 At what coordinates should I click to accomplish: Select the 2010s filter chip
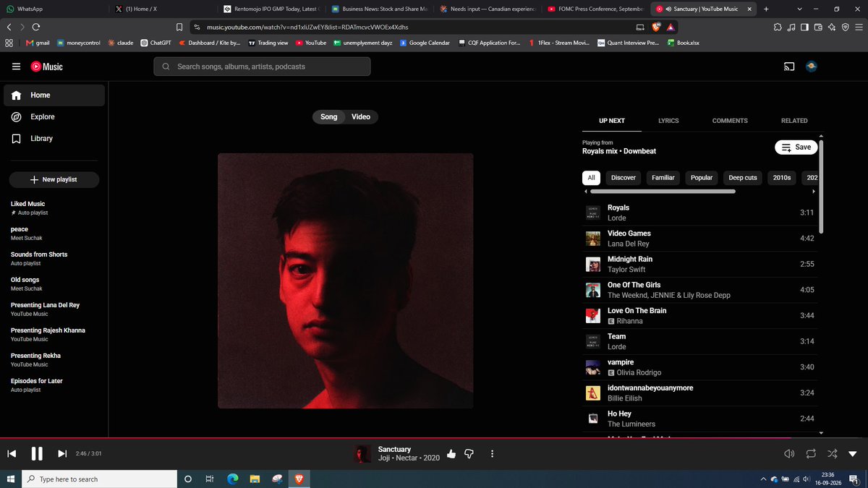[x=782, y=178]
